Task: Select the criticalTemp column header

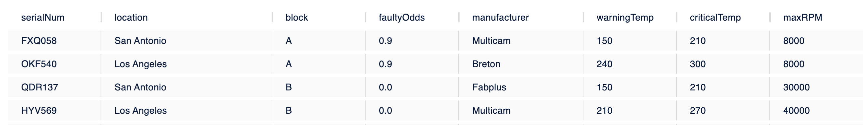Action: [715, 18]
